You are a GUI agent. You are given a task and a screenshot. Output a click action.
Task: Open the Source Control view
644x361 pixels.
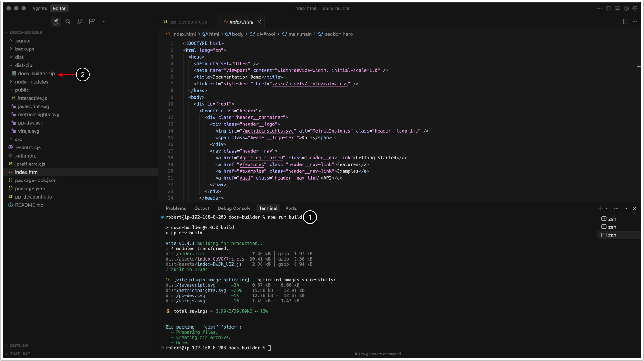tap(80, 22)
